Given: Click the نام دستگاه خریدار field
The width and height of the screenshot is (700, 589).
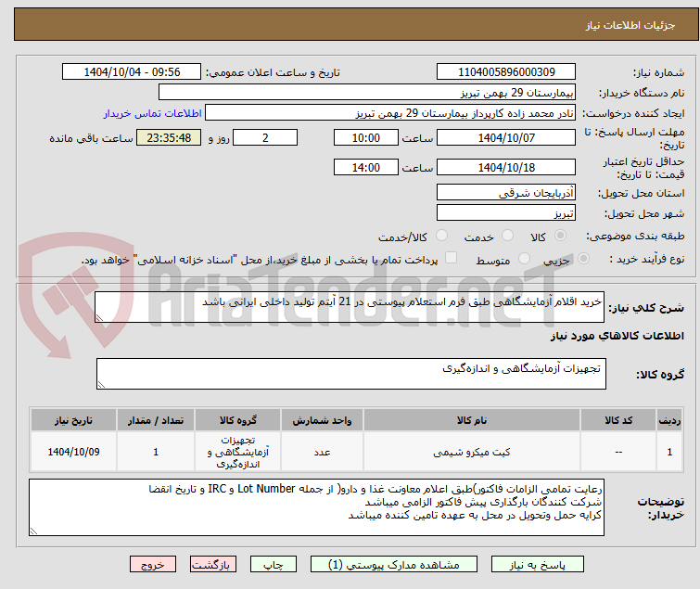Looking at the screenshot, I should [x=367, y=93].
